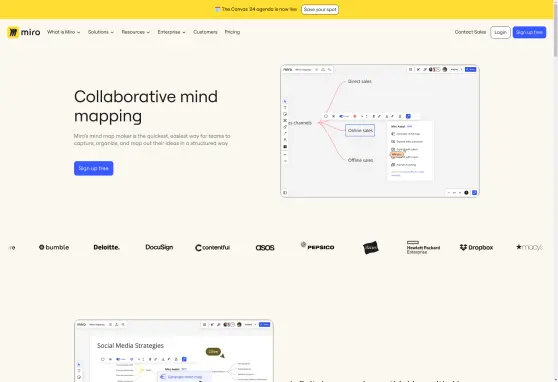Click the Contentful logo
This screenshot has width=558, height=382.
coord(212,247)
